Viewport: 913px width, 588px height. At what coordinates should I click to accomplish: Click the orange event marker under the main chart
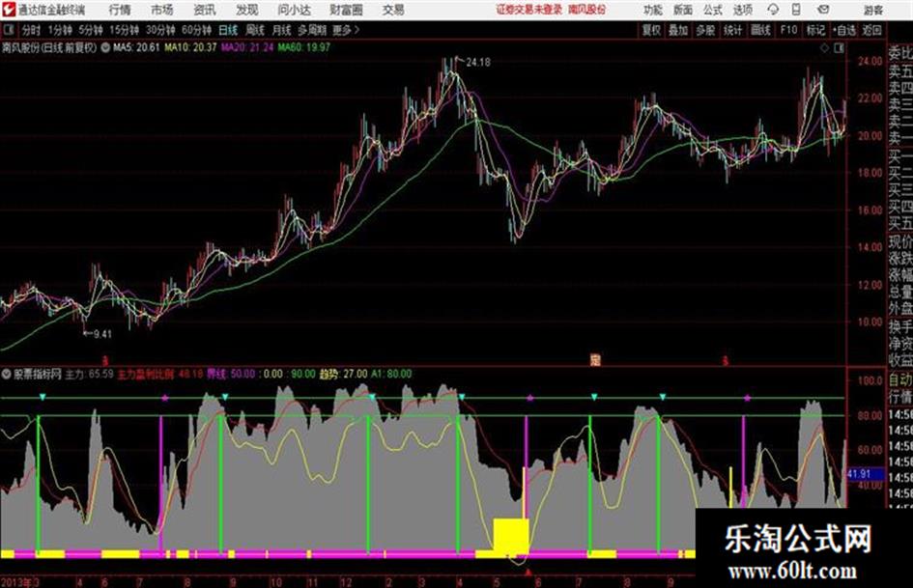[x=595, y=360]
